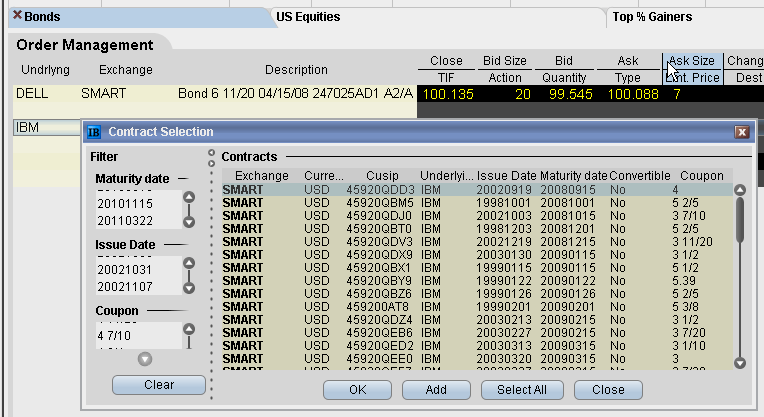Select contract row with Cusip 45920QEB6

[478, 333]
